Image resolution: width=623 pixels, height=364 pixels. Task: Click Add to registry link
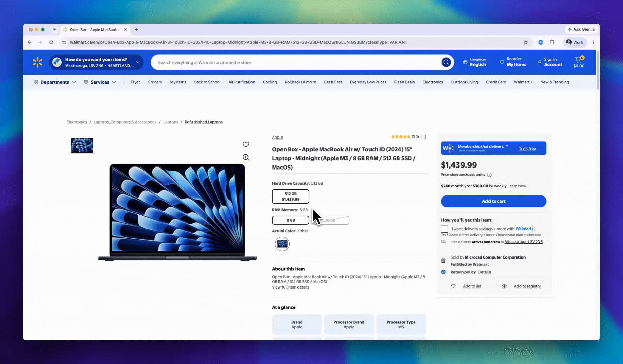pos(527,286)
